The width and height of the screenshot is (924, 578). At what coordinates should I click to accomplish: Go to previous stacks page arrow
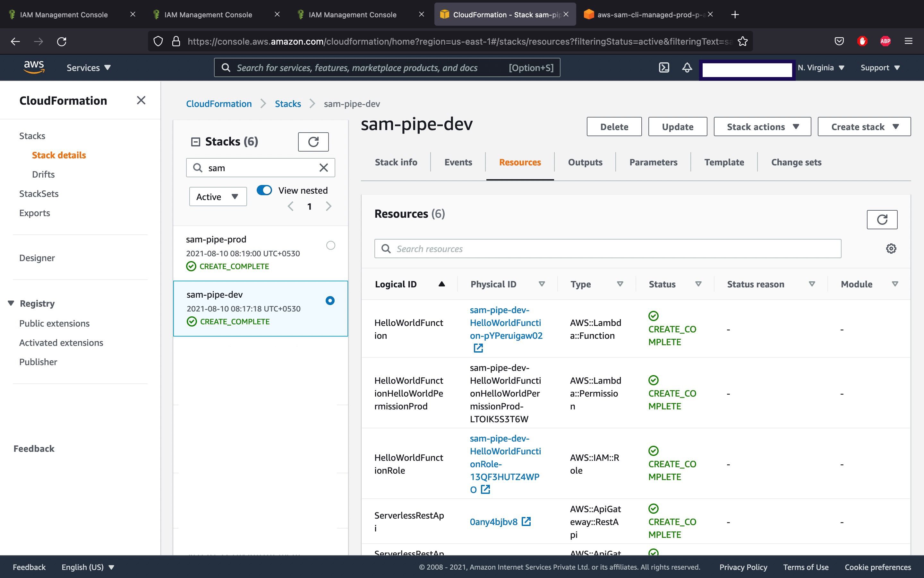point(291,206)
